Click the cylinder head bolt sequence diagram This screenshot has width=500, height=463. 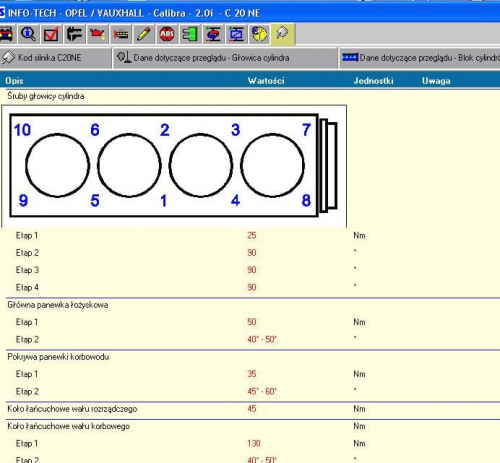tap(174, 166)
